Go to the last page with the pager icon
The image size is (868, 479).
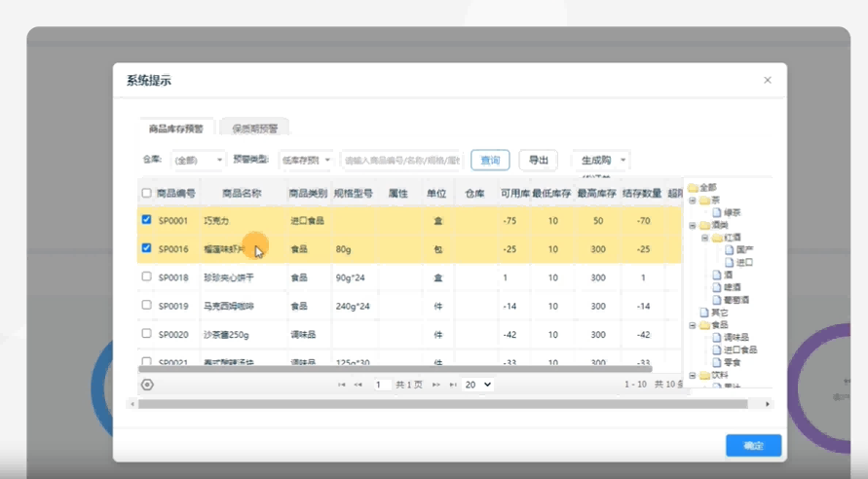click(453, 385)
